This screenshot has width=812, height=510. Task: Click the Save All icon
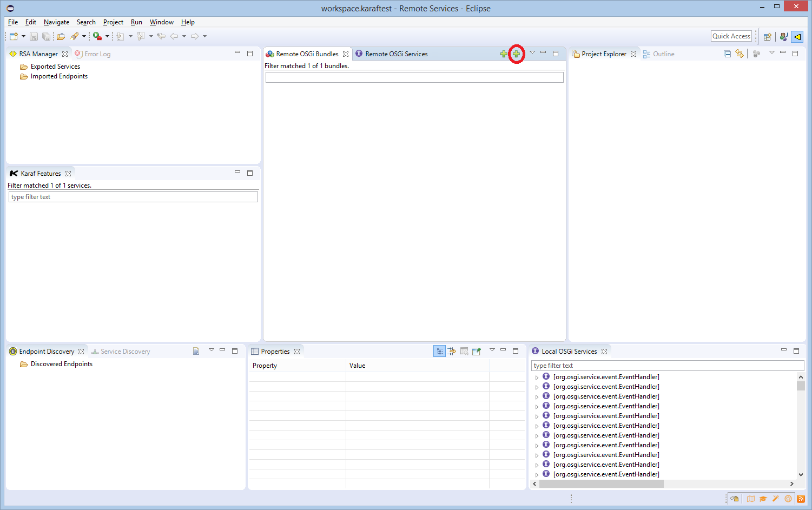coord(46,36)
